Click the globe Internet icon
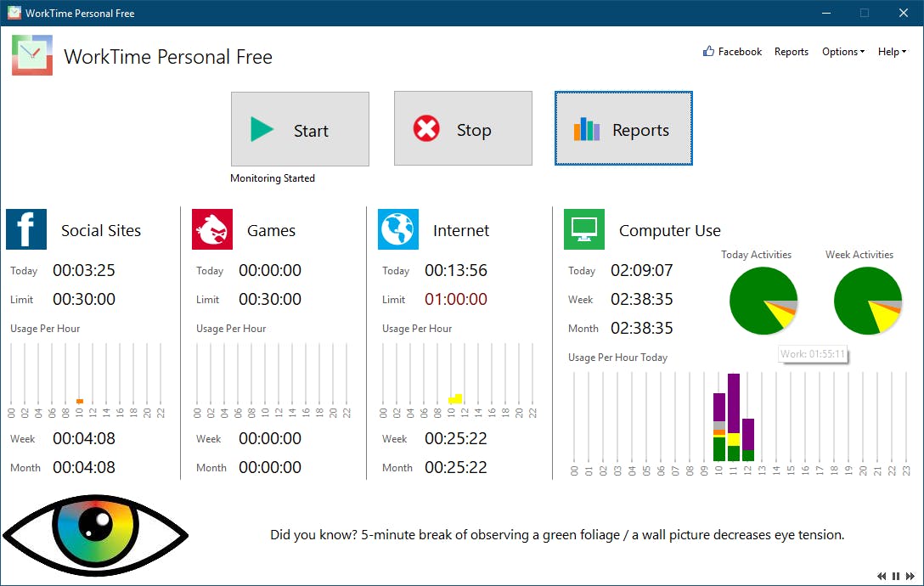Screen dimensions: 924x586 tap(398, 229)
